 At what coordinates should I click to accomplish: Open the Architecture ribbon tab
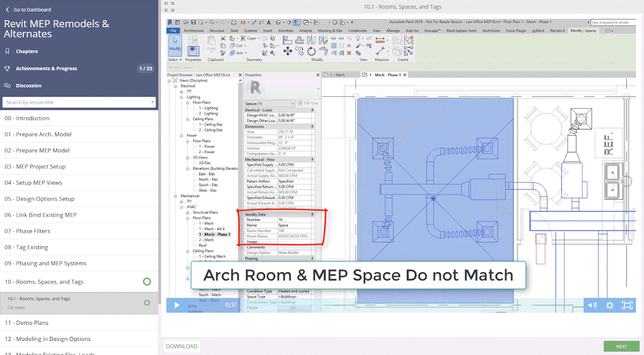(194, 31)
